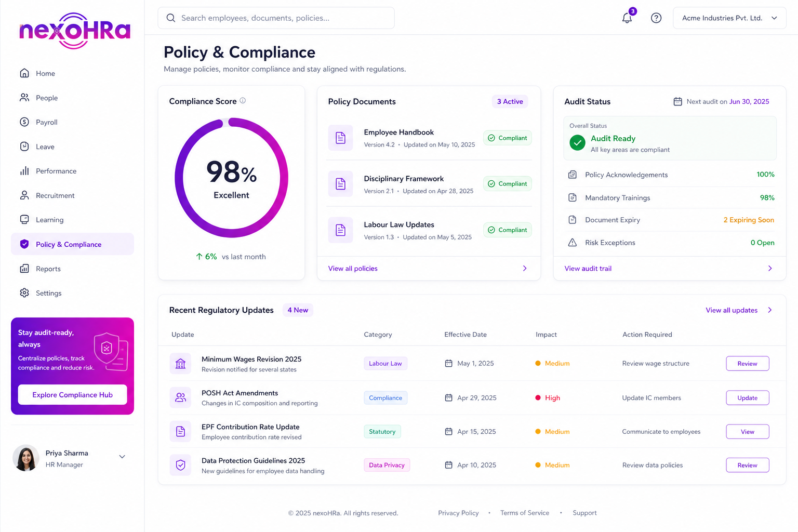Click the chevron arrow beside View all updates
The height and width of the screenshot is (532, 798).
pyautogui.click(x=770, y=310)
